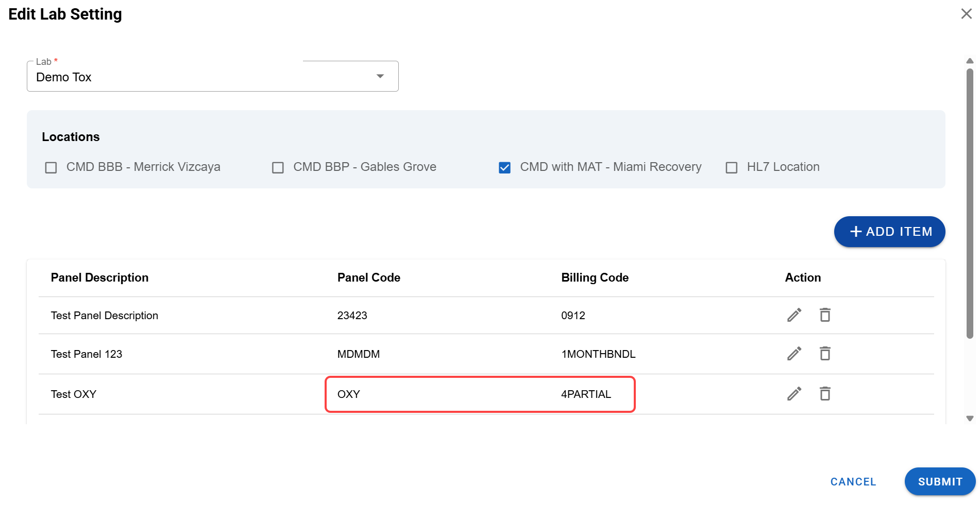
Task: Select the HL7 Location checkbox
Action: (731, 167)
